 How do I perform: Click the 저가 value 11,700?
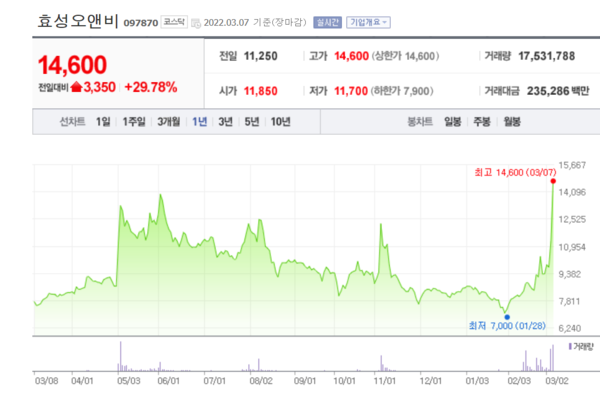point(351,91)
